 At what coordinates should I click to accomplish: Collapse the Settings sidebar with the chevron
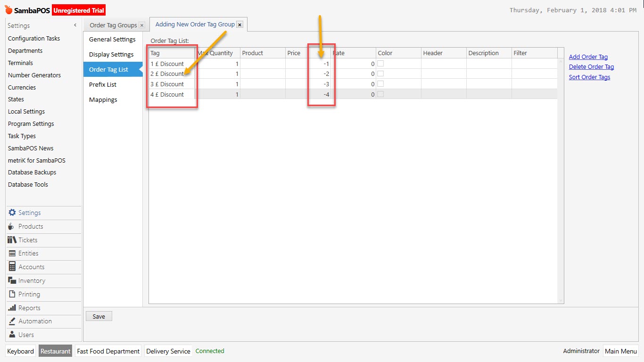pyautogui.click(x=74, y=25)
